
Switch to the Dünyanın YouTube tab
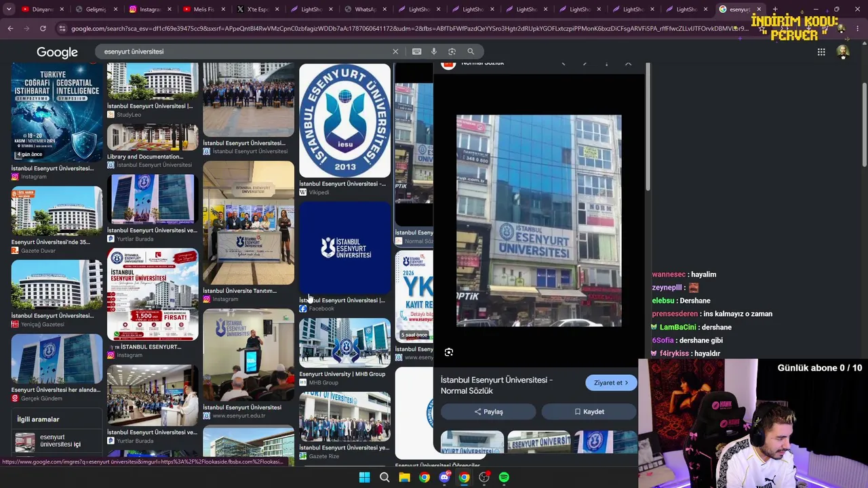click(x=42, y=9)
